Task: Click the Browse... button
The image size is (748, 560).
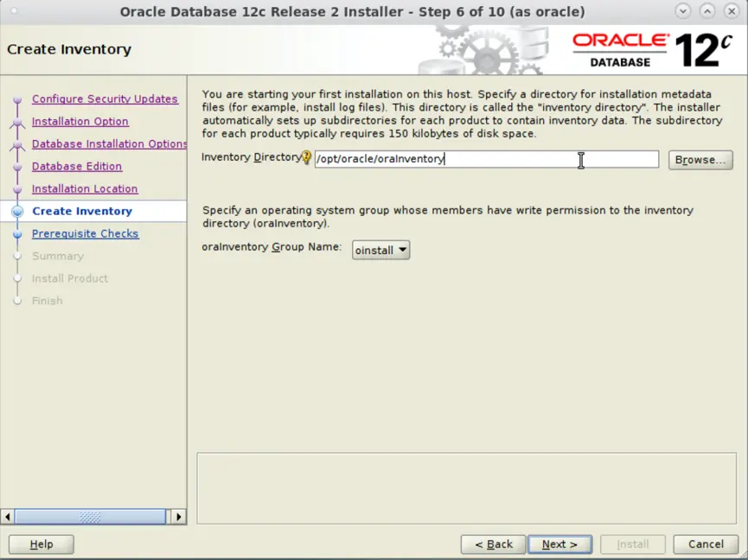Action: point(700,160)
